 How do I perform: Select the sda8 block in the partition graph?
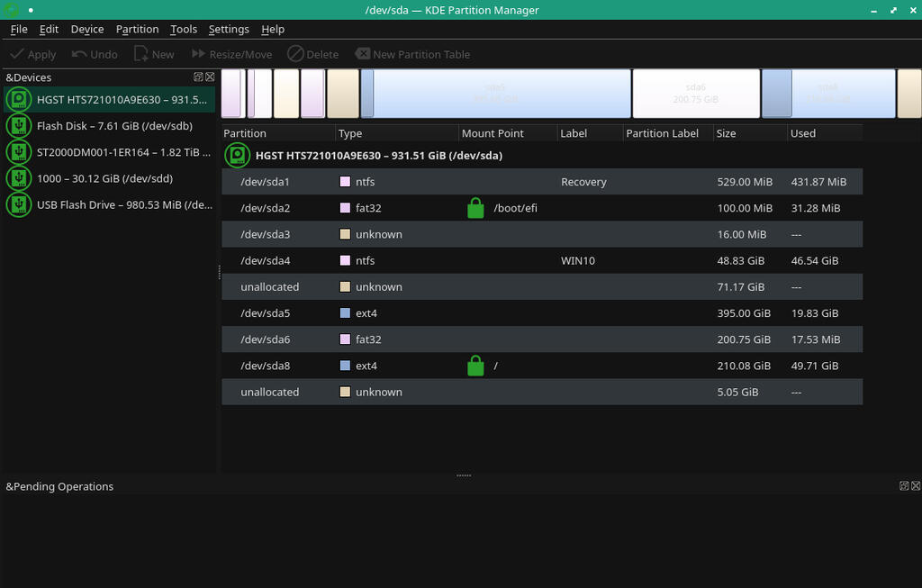pos(828,94)
